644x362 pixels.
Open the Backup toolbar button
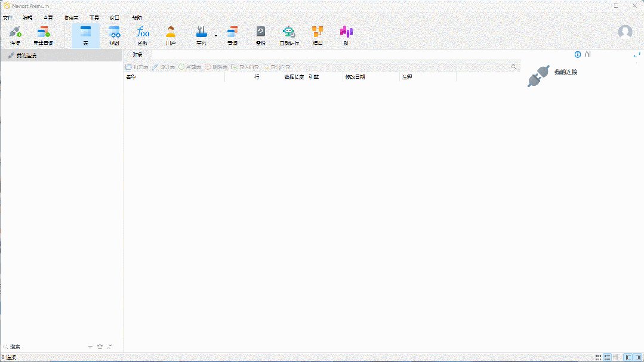coord(260,35)
